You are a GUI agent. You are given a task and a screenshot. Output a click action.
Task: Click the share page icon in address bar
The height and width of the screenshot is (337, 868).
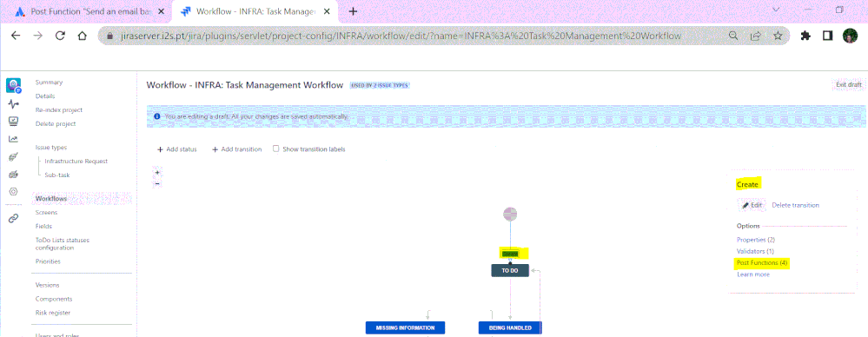(x=755, y=36)
